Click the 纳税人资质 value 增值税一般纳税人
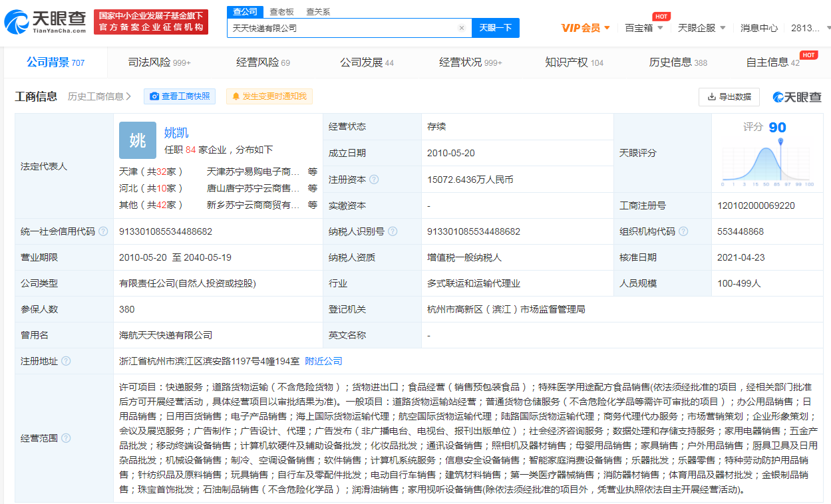This screenshot has height=504, width=831. [x=464, y=257]
